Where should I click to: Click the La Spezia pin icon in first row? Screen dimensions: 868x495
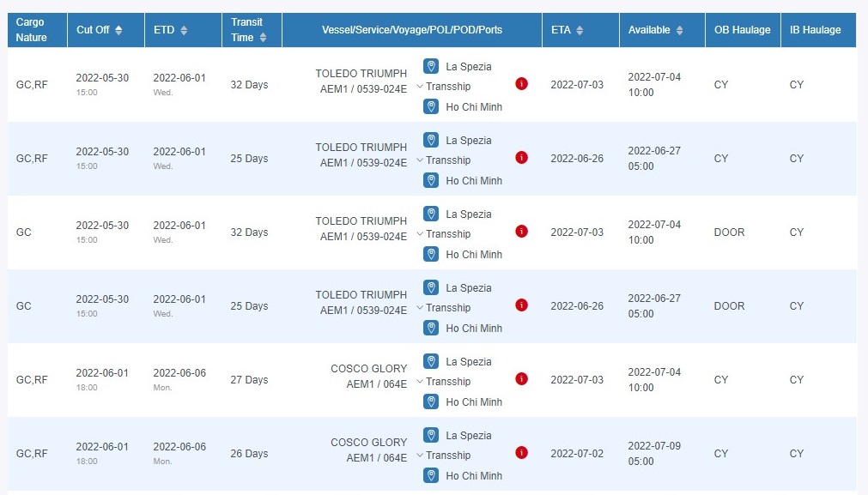point(431,66)
